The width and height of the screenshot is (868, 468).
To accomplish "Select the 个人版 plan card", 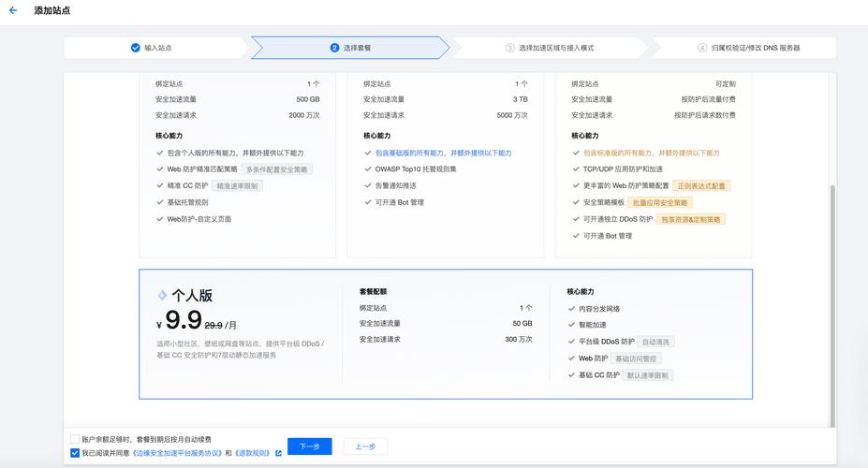I will (446, 334).
